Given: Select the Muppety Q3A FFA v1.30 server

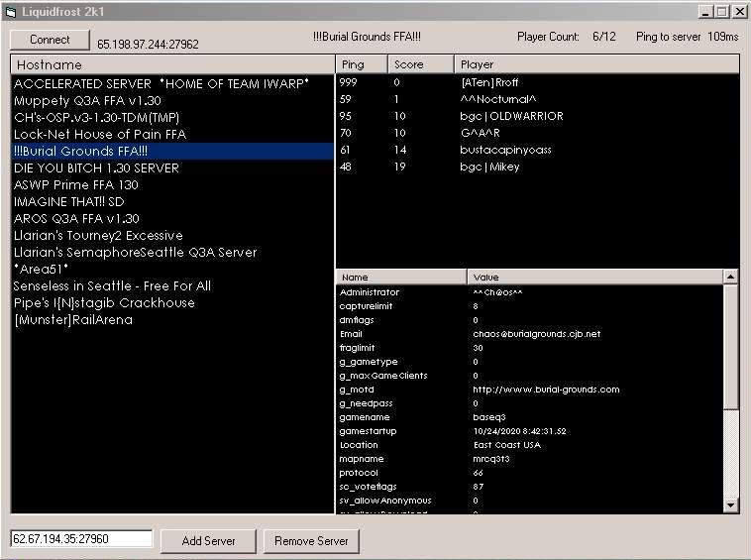Looking at the screenshot, I should pos(87,101).
